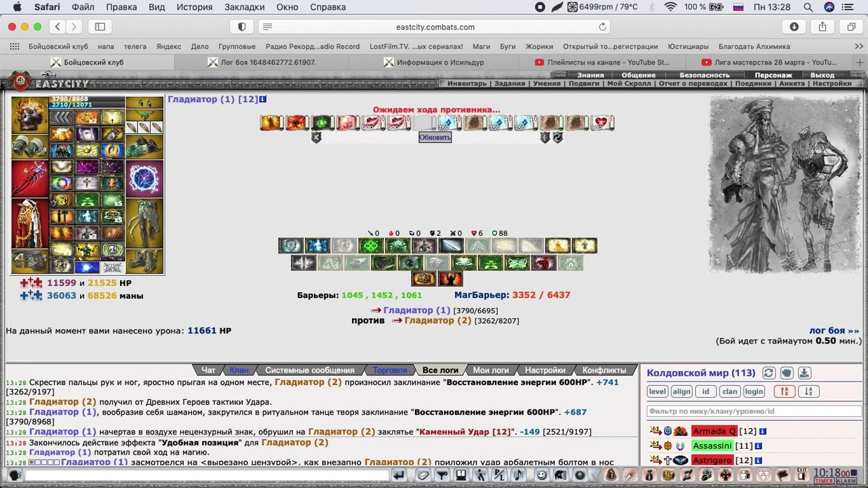Focus the nickname/clan filter field
Screen dimensions: 868x488
pos(753,411)
